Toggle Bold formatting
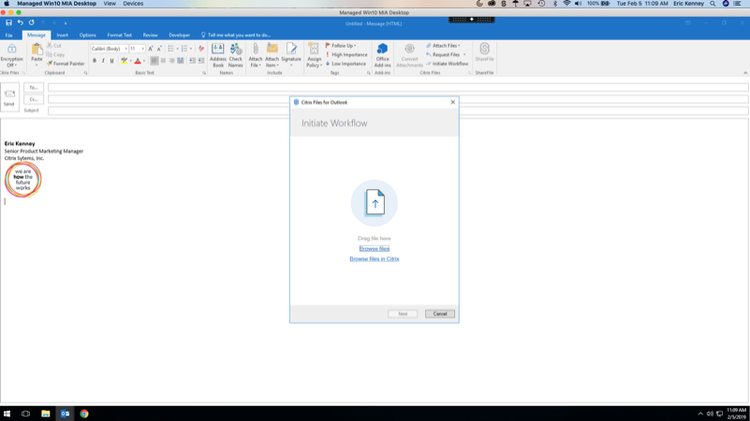Image resolution: width=750 pixels, height=421 pixels. (x=94, y=61)
